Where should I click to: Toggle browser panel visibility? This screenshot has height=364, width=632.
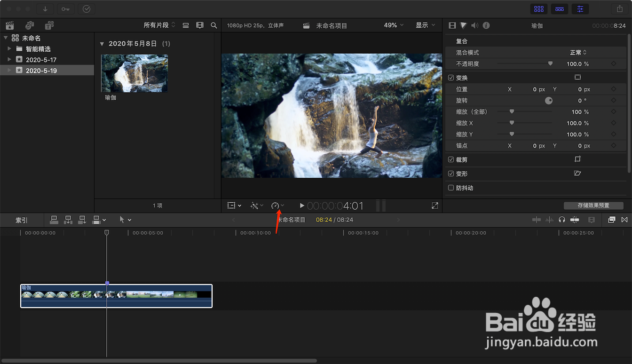539,9
